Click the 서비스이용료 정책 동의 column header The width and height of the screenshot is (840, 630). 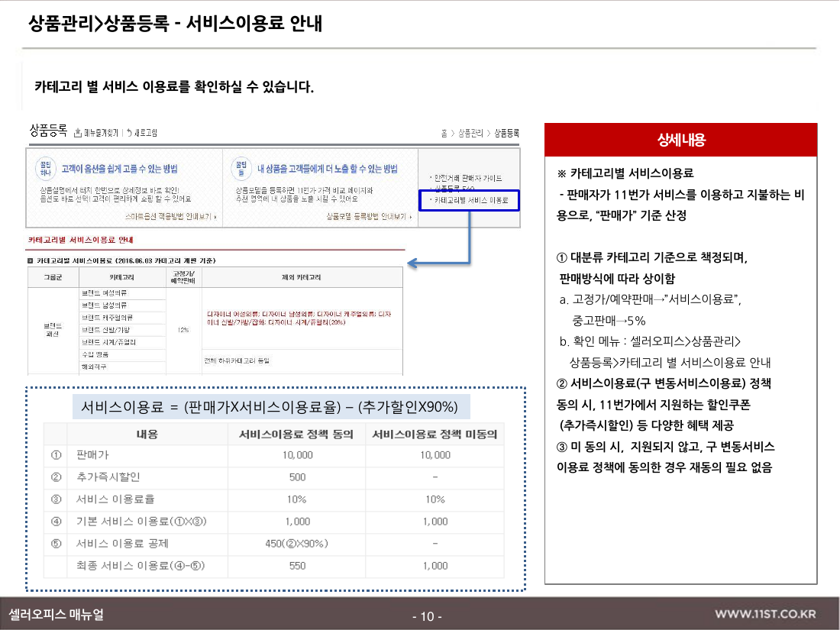[296, 435]
